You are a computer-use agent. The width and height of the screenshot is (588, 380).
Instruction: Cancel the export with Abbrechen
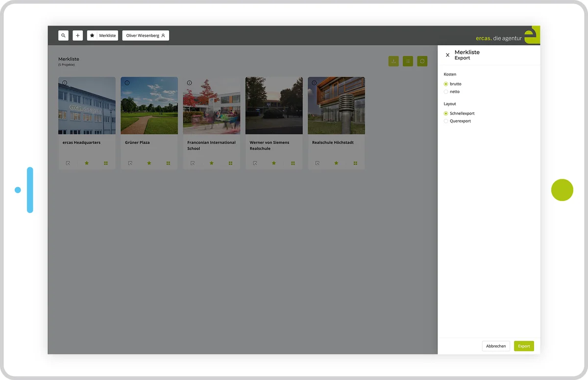click(x=495, y=346)
